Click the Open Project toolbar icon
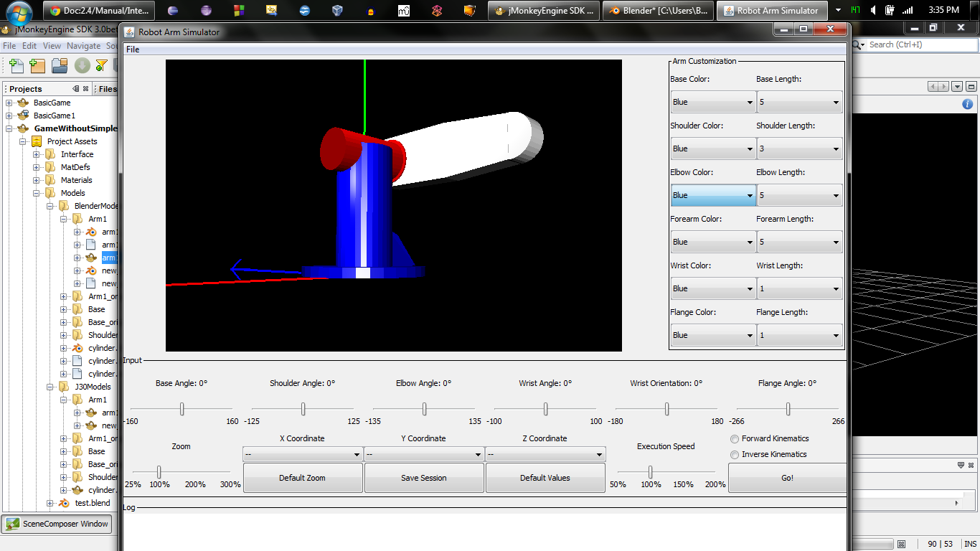 pos(60,66)
